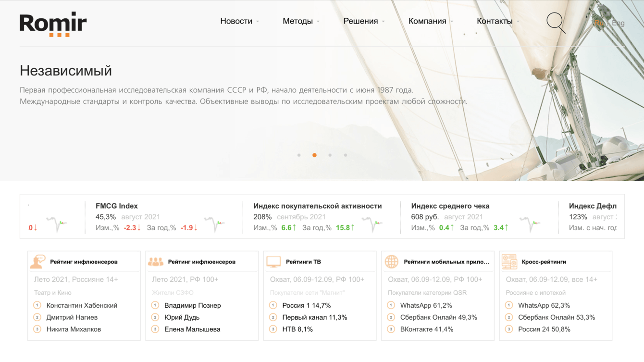Image resolution: width=644 pixels, height=362 pixels.
Task: Open the Индекс среднего чека title
Action: click(x=450, y=206)
